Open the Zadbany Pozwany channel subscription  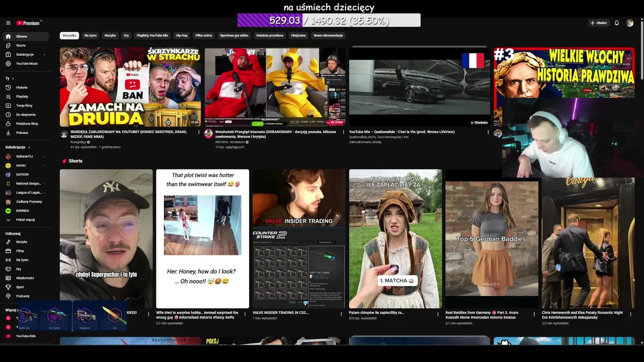pos(26,202)
